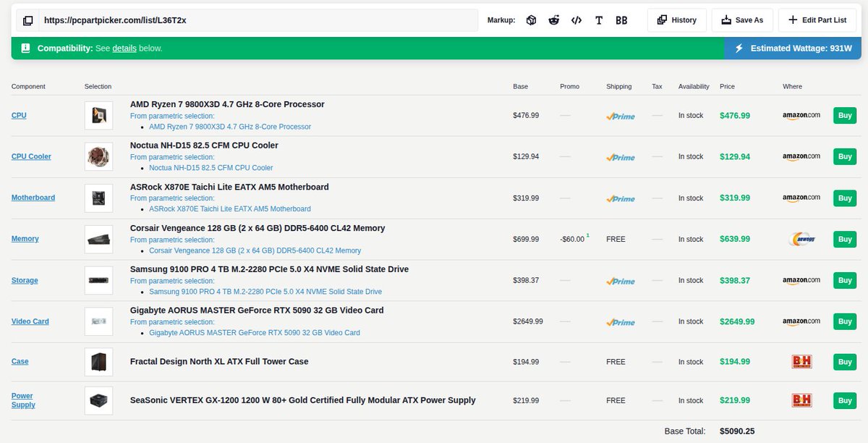Click the Samsung 9100 PRO thumbnail
The height and width of the screenshot is (443, 868).
98,280
